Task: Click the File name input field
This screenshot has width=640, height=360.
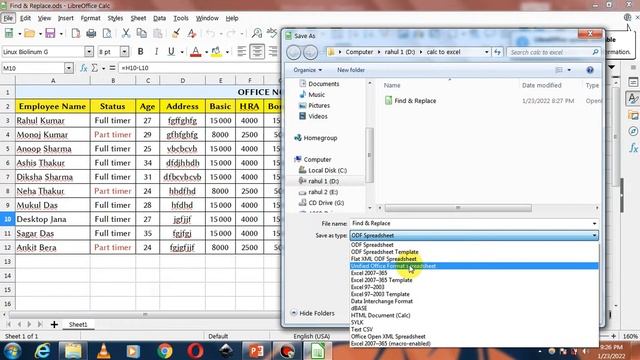Action: pos(470,224)
